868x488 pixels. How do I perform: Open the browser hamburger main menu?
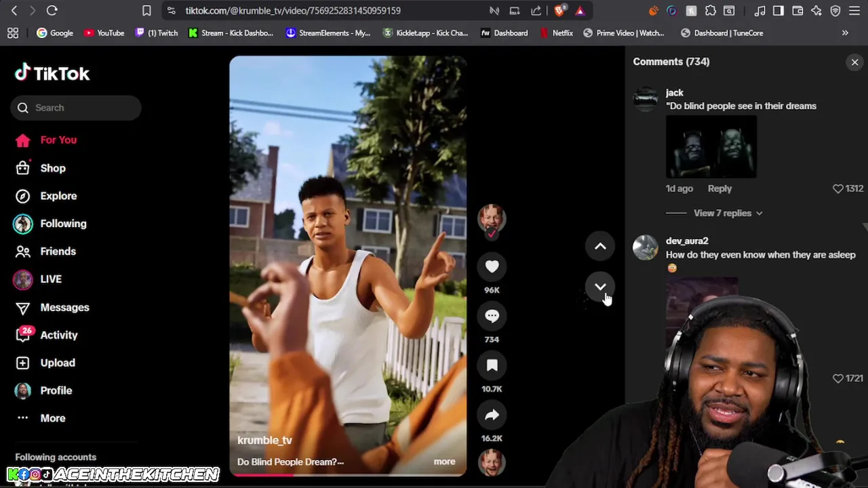[x=854, y=10]
